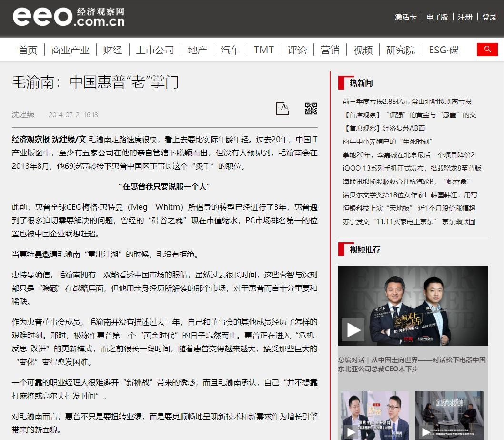
Task: Open author 沈建缘 byline link
Action: point(23,114)
